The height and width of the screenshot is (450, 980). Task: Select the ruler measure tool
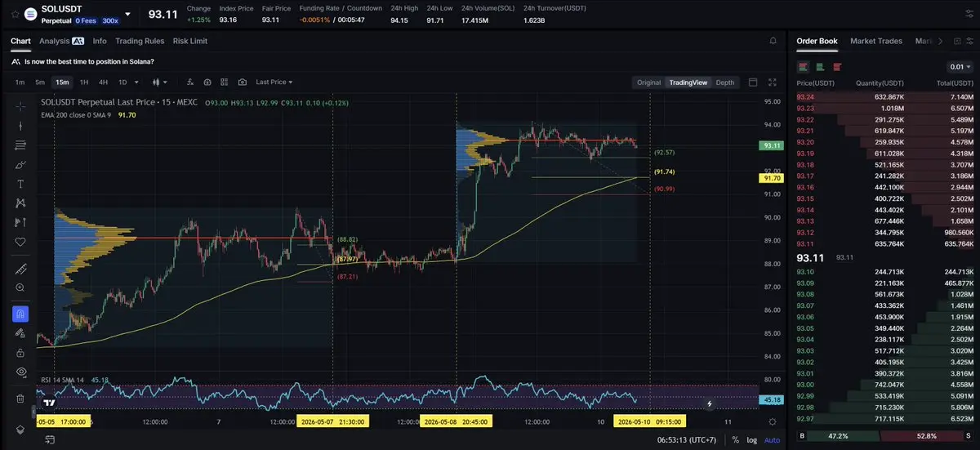coord(20,270)
